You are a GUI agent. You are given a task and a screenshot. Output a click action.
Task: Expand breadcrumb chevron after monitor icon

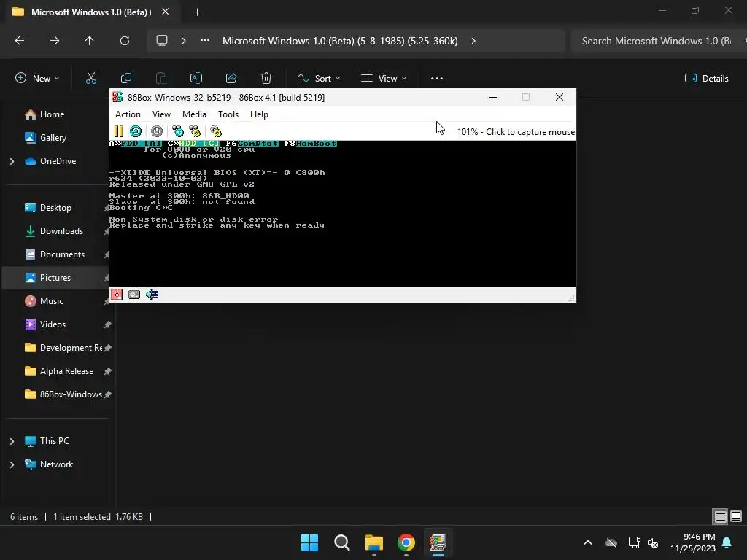click(183, 41)
